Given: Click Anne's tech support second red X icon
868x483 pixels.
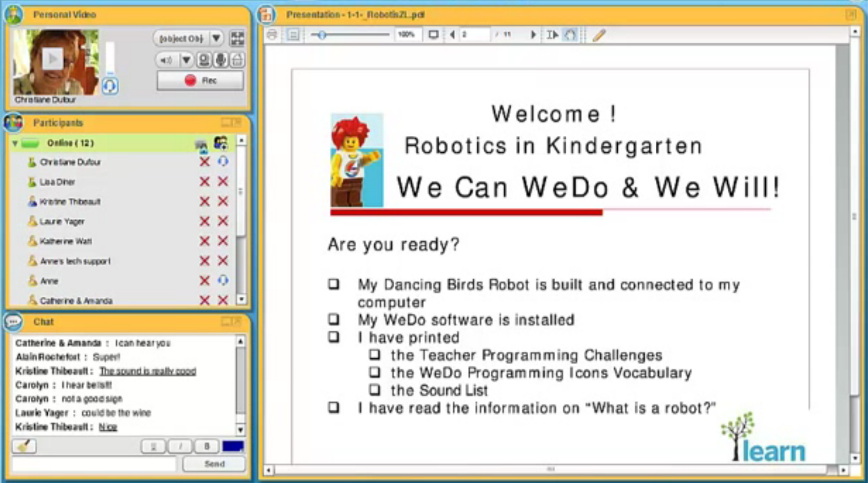Looking at the screenshot, I should (x=223, y=261).
